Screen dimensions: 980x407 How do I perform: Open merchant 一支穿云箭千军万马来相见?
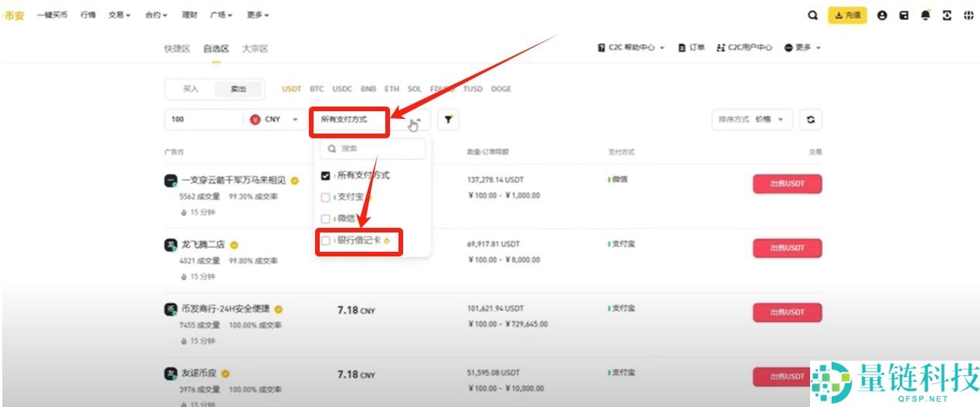[233, 180]
